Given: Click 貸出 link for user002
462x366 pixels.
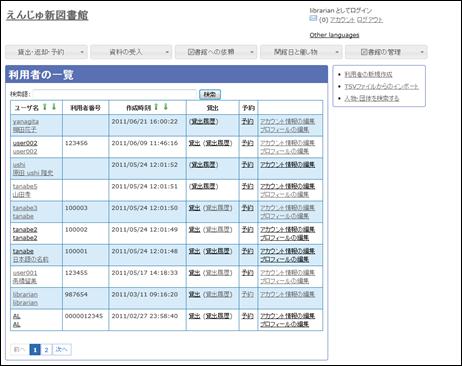Looking at the screenshot, I should 194,143.
